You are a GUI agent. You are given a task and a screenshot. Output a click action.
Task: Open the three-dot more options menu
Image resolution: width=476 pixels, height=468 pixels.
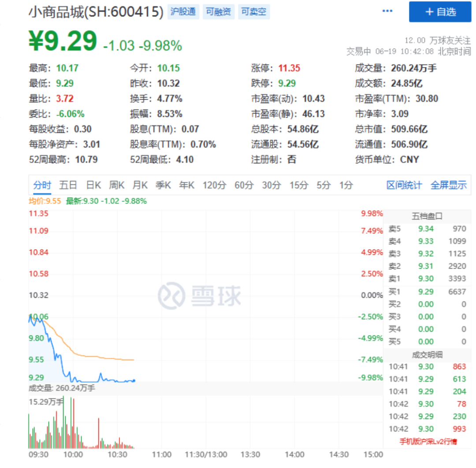387,11
